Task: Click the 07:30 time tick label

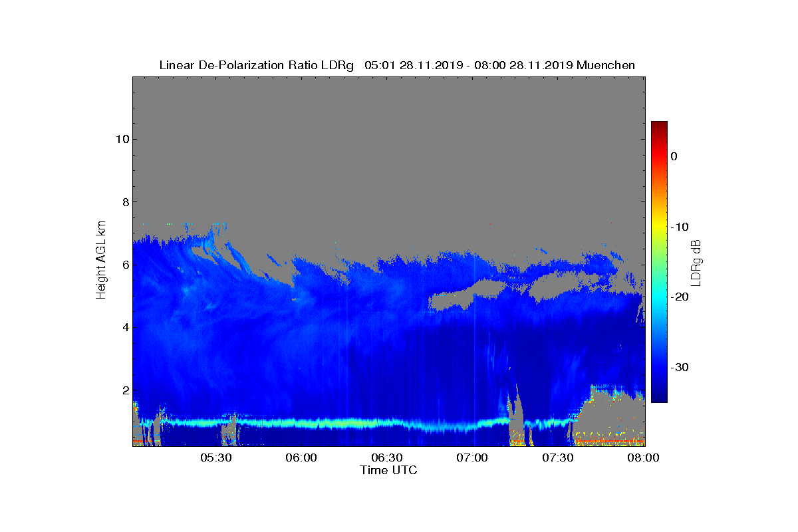Action: tap(559, 458)
